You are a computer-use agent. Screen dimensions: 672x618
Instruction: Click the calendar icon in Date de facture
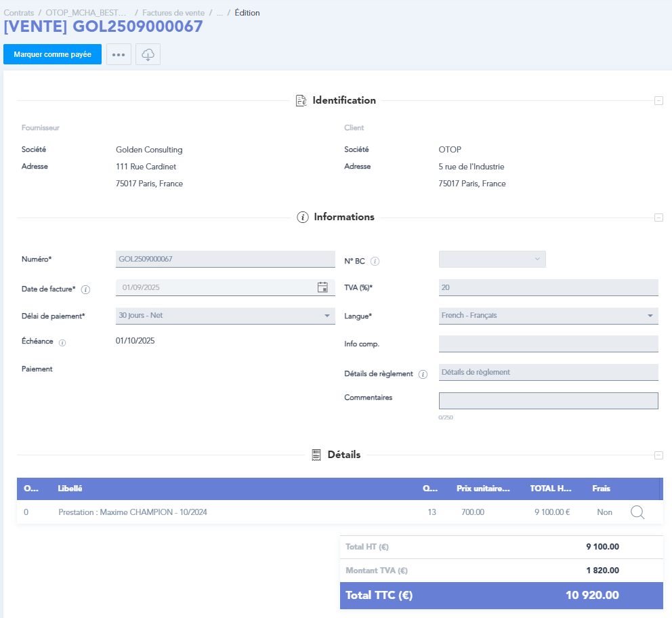(322, 287)
